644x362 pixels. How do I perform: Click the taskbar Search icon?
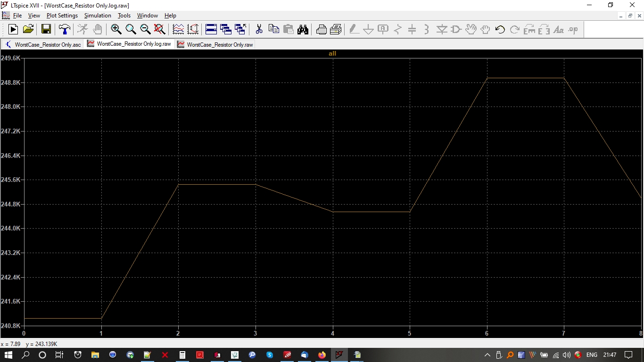(25, 354)
